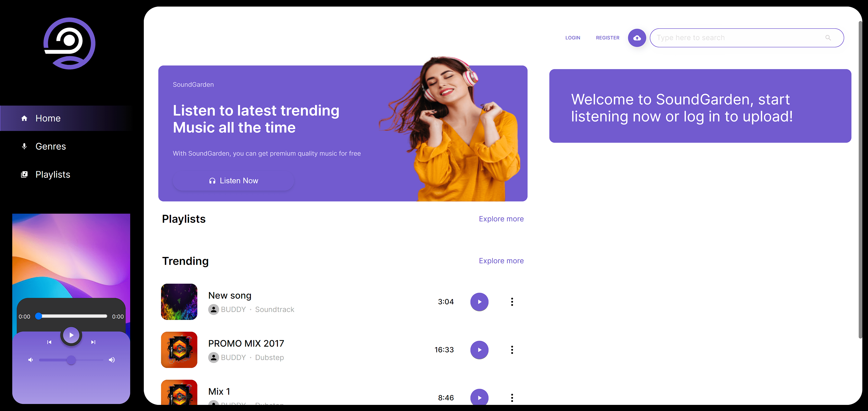Click the LOGIN menu item

(x=572, y=38)
